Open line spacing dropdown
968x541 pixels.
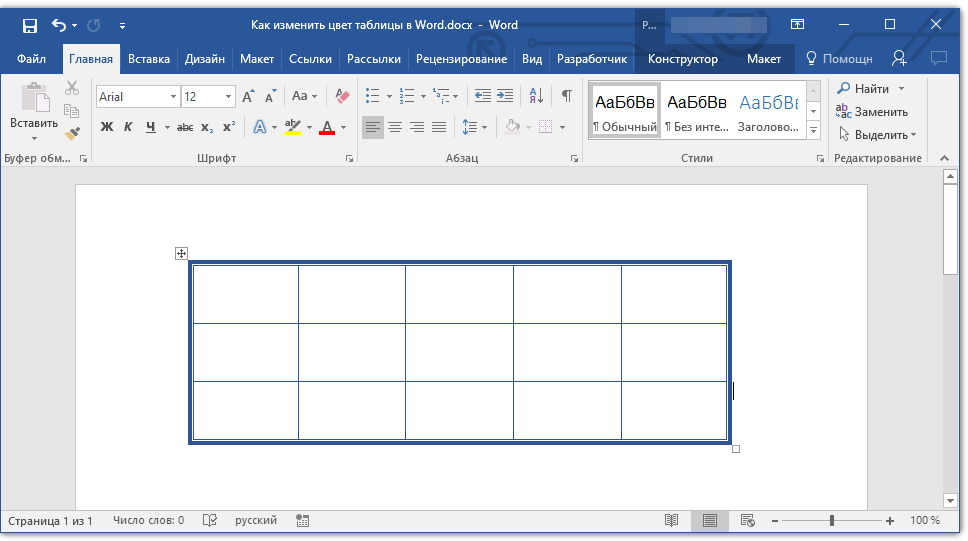click(x=475, y=127)
